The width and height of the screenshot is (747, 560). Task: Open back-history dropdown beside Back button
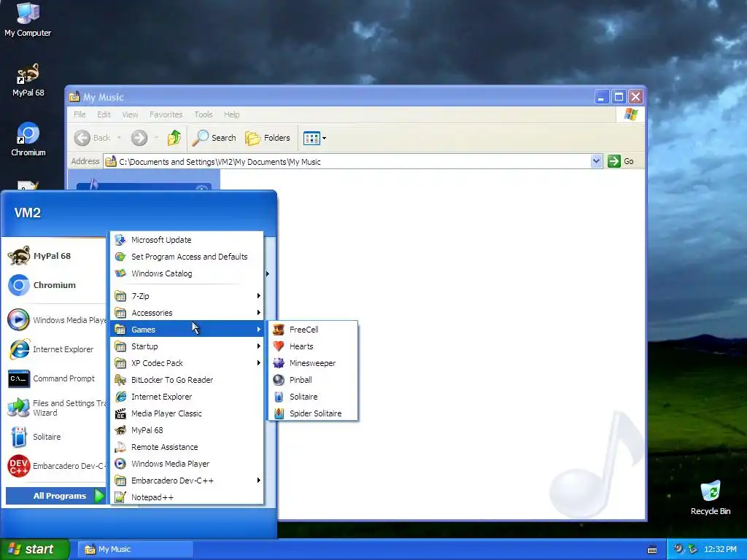119,138
